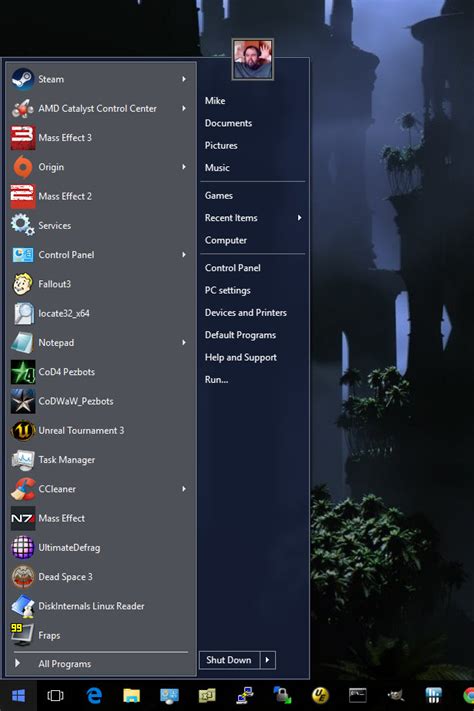Expand the Steam submenu arrow

coord(184,79)
